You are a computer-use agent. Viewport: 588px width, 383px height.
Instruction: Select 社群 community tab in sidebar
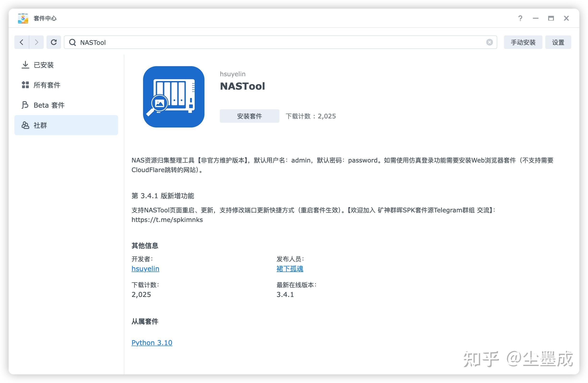[40, 125]
